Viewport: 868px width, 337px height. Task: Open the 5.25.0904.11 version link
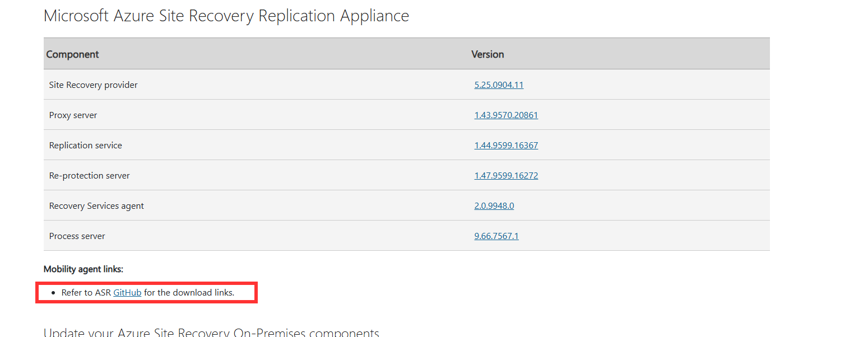499,85
